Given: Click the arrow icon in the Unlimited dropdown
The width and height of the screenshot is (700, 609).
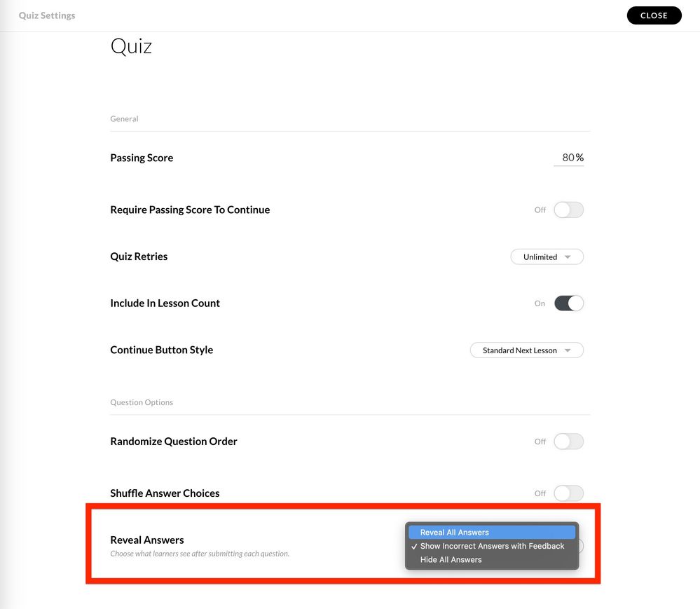Looking at the screenshot, I should coord(568,257).
